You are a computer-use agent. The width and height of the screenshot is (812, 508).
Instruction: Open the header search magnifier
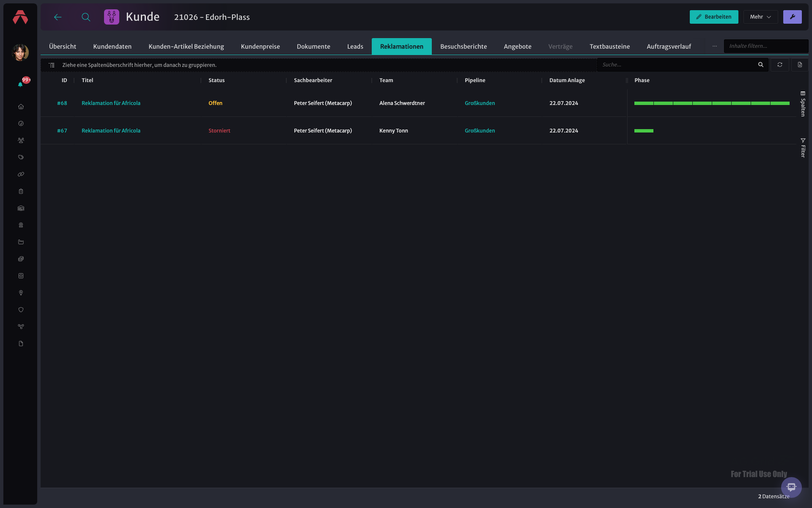[86, 17]
